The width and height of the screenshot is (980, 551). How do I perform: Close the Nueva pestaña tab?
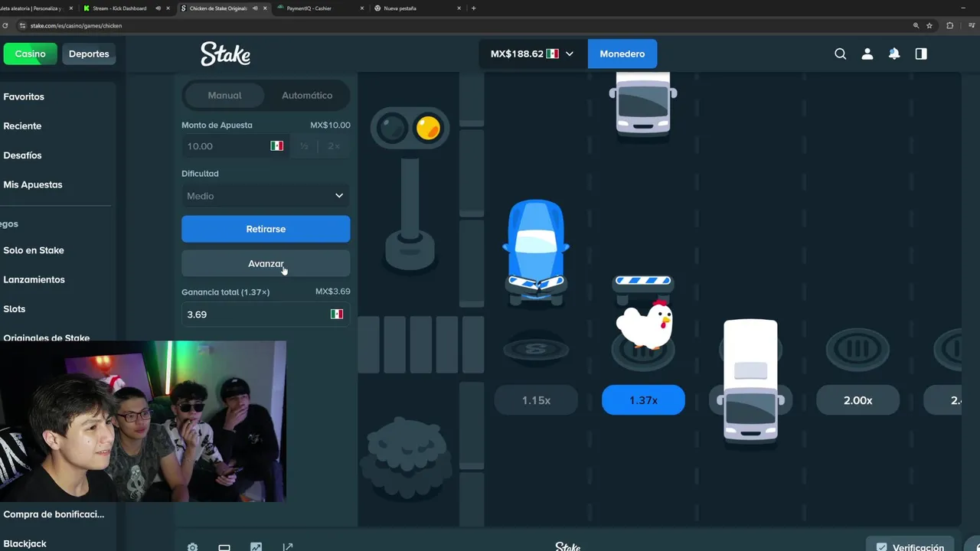[x=459, y=8]
